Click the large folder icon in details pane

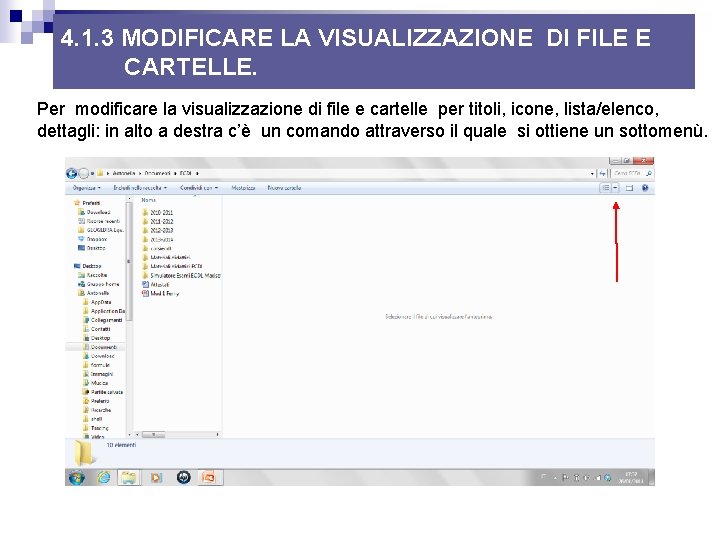(x=84, y=453)
